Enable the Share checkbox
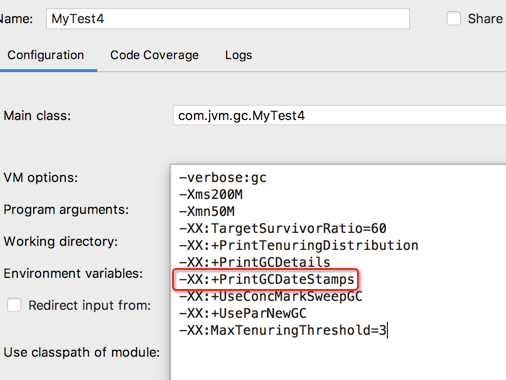Screen dimensions: 506x380 [454, 19]
